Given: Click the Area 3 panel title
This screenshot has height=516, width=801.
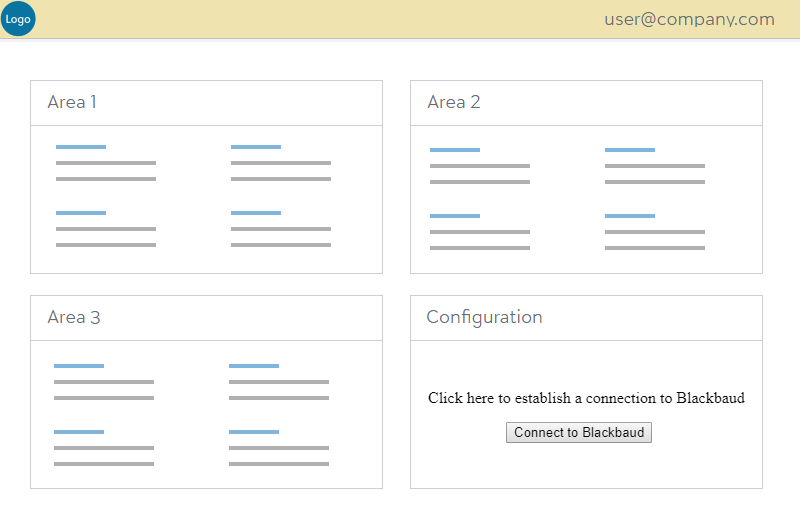Looking at the screenshot, I should [74, 317].
